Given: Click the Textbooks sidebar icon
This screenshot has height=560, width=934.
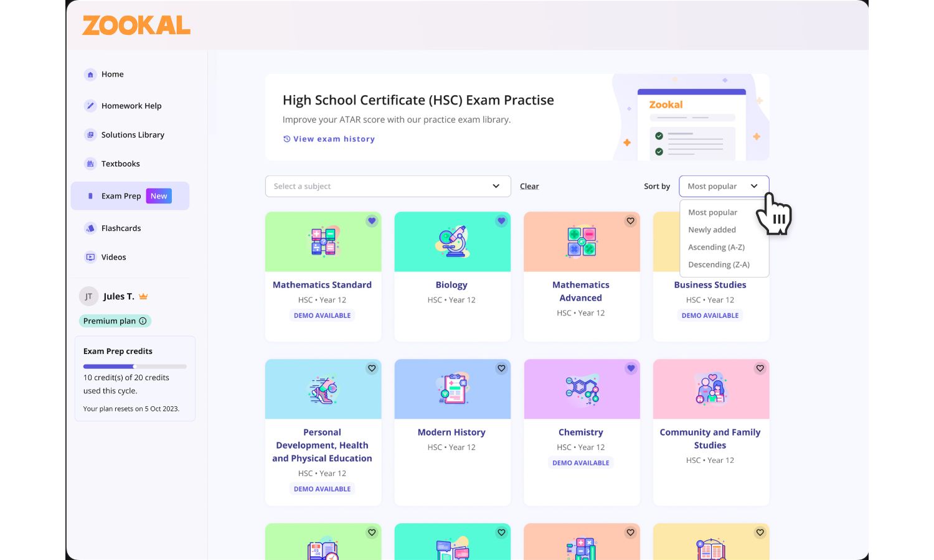Looking at the screenshot, I should (x=90, y=164).
